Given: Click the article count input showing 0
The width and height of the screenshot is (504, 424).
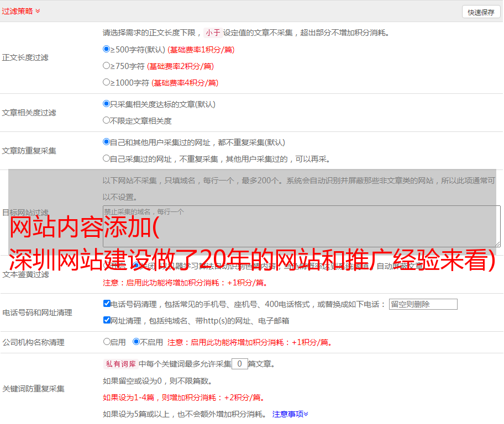Looking at the screenshot, I should coord(239,364).
